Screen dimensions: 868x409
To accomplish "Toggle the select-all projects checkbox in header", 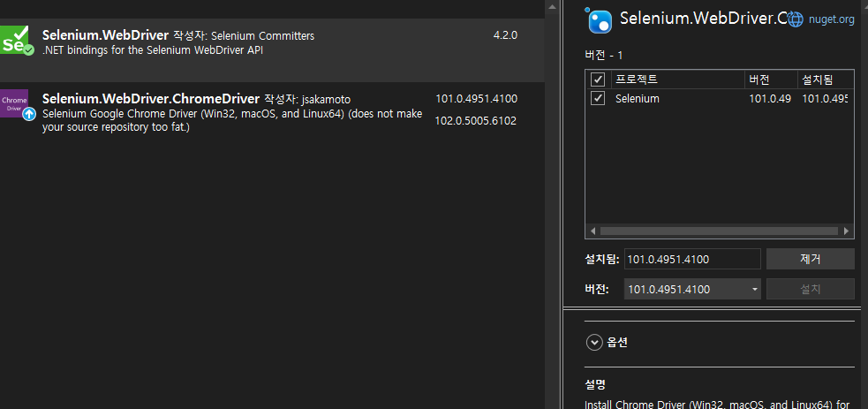I will click(597, 80).
